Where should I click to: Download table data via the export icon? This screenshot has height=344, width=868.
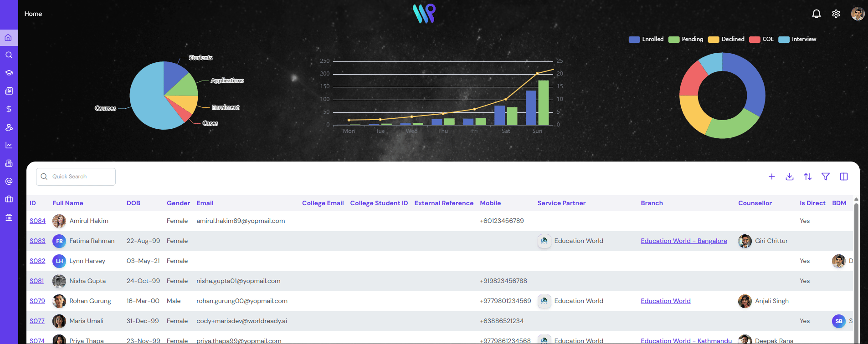tap(790, 177)
